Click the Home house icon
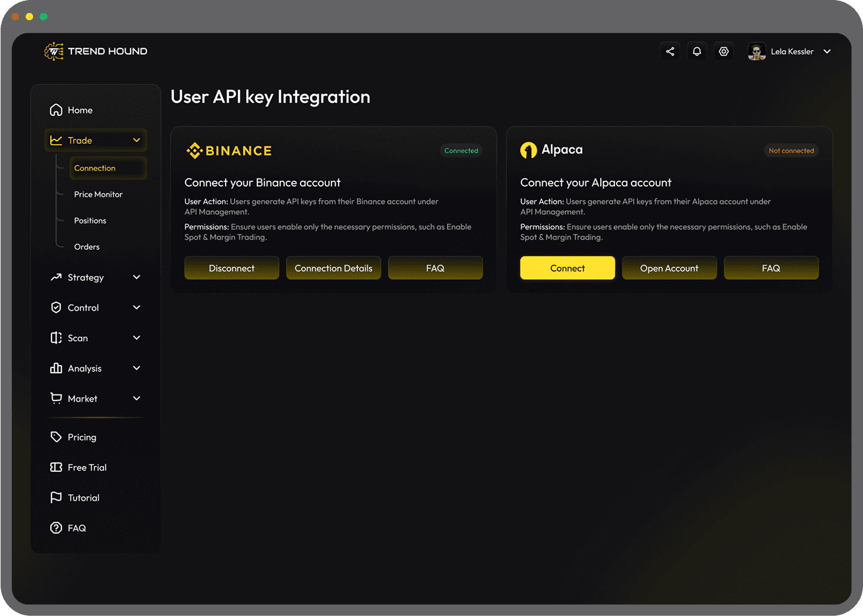 tap(56, 110)
